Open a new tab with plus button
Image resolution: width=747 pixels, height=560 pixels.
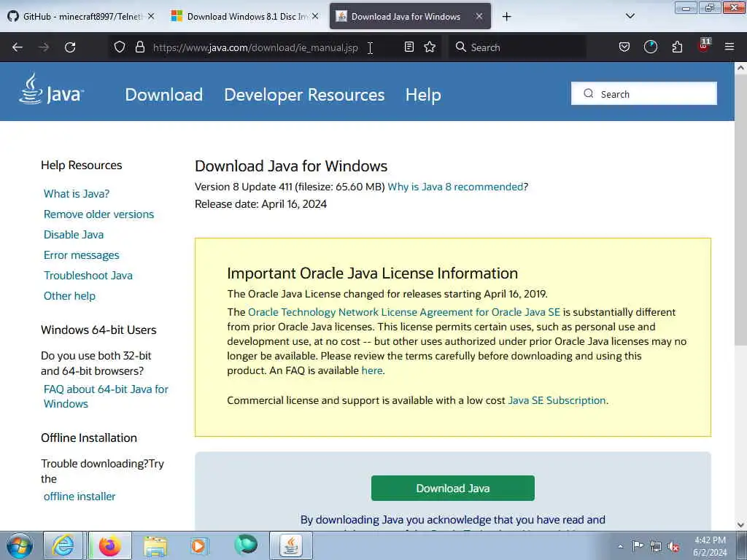pos(506,17)
